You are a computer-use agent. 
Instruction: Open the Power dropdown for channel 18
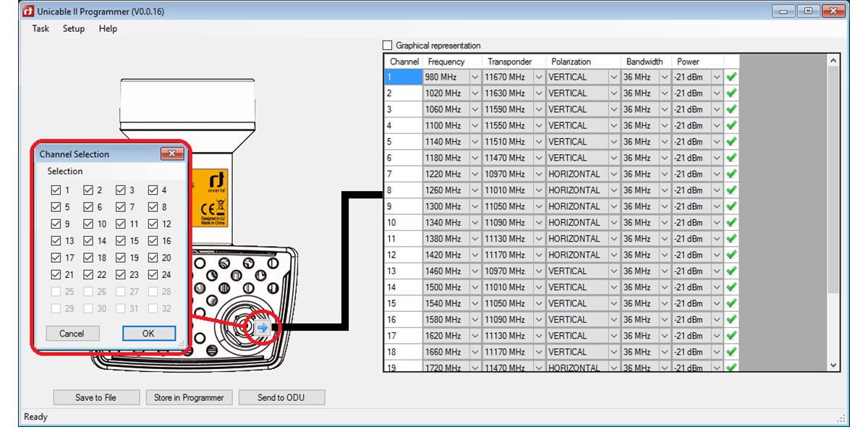click(x=717, y=352)
